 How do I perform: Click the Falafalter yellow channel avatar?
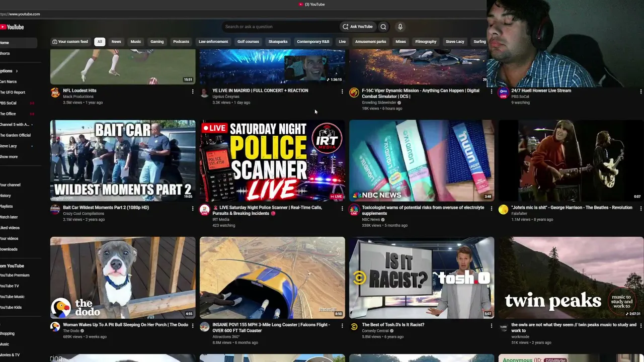tap(503, 210)
